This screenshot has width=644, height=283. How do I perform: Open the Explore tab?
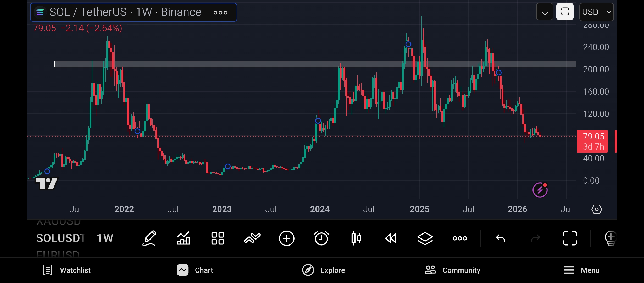(323, 270)
